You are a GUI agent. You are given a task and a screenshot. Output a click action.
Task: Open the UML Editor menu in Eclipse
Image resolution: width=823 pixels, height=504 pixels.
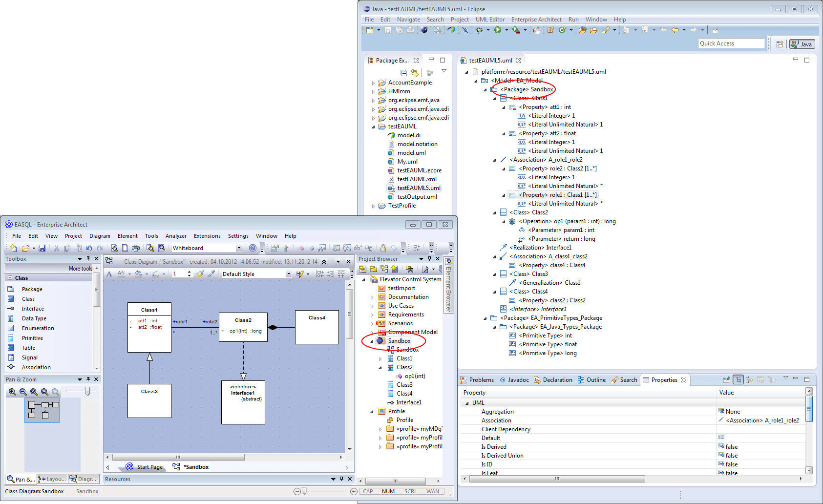(490, 20)
